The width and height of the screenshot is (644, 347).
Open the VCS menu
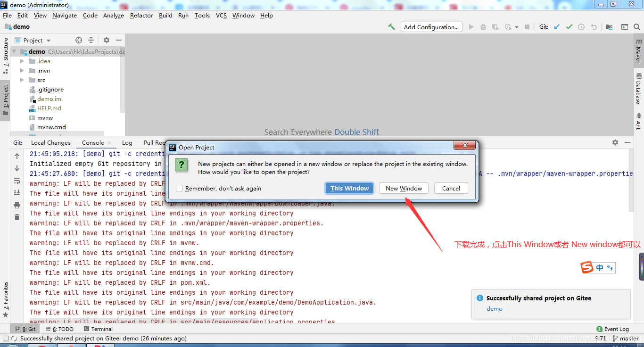point(221,15)
